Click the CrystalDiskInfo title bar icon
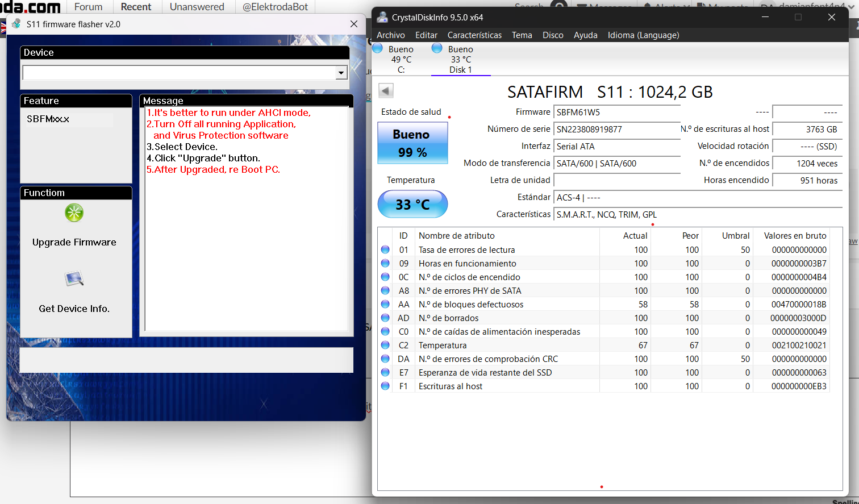Viewport: 859px width, 504px height. click(382, 17)
